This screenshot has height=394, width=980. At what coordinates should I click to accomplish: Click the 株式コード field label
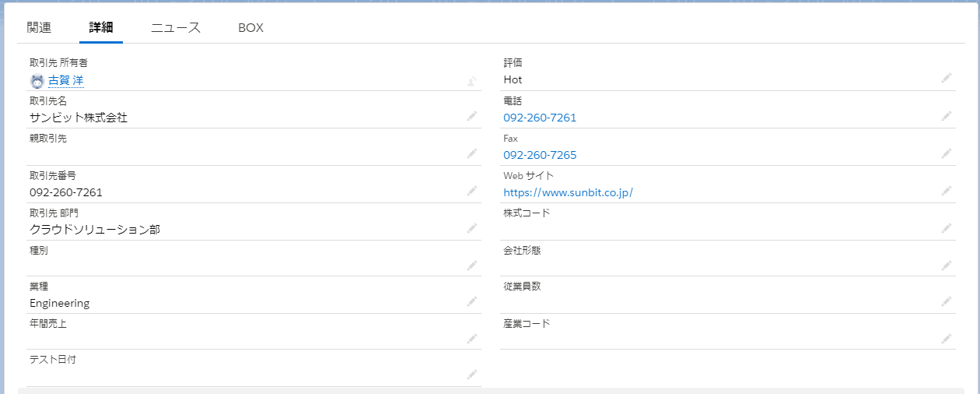pos(527,213)
